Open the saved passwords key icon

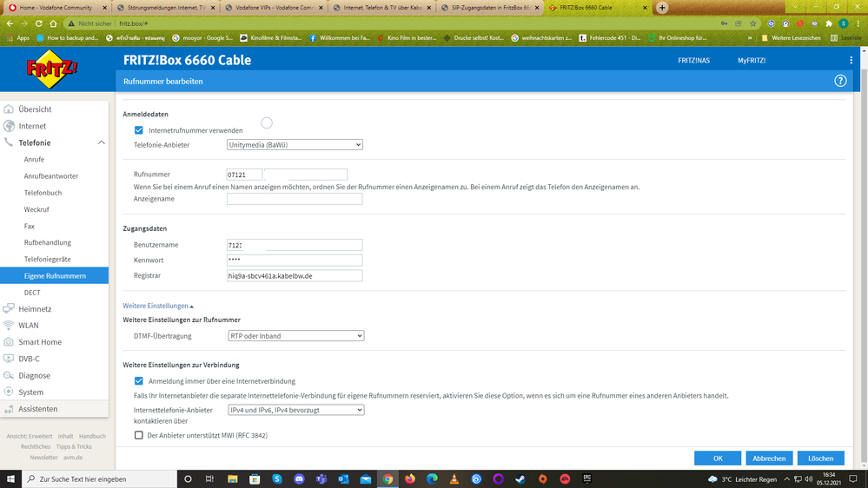724,23
